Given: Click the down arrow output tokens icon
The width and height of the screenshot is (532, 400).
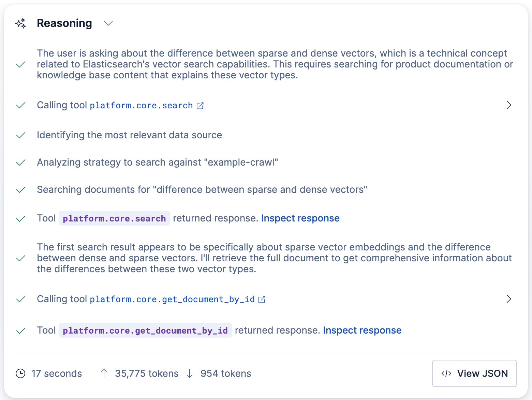Looking at the screenshot, I should point(190,374).
